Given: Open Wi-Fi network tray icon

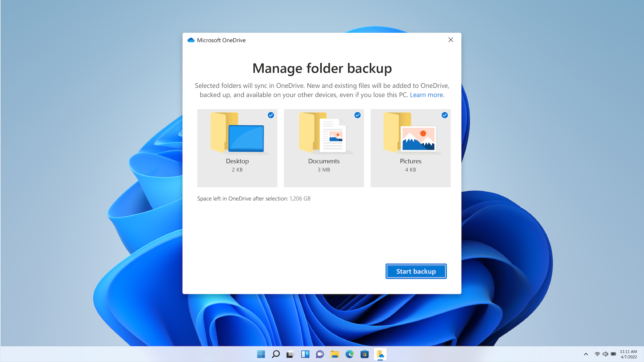Looking at the screenshot, I should [x=597, y=354].
